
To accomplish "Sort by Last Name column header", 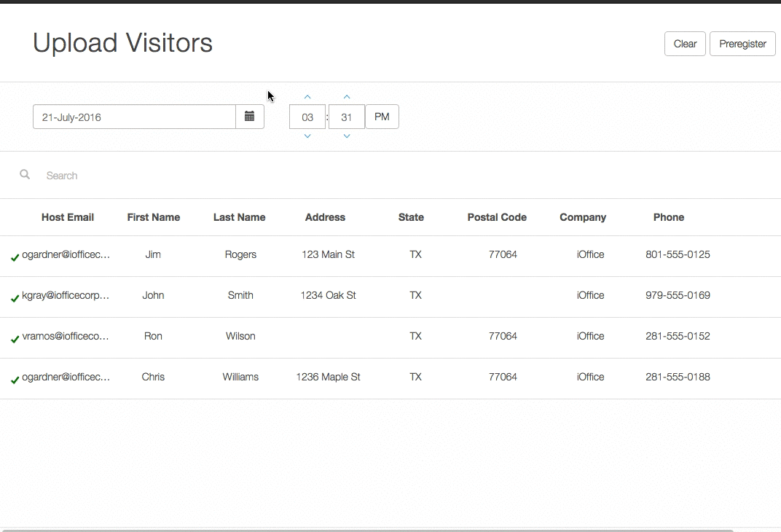I will pyautogui.click(x=239, y=217).
